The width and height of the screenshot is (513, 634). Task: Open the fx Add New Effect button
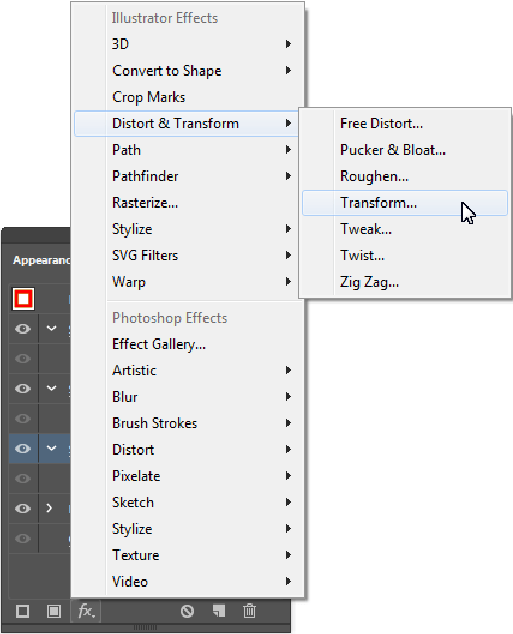click(x=86, y=611)
